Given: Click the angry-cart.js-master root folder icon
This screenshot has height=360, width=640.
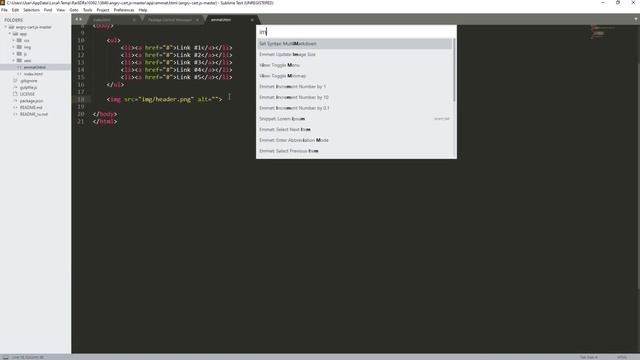Looking at the screenshot, I should tap(11, 27).
